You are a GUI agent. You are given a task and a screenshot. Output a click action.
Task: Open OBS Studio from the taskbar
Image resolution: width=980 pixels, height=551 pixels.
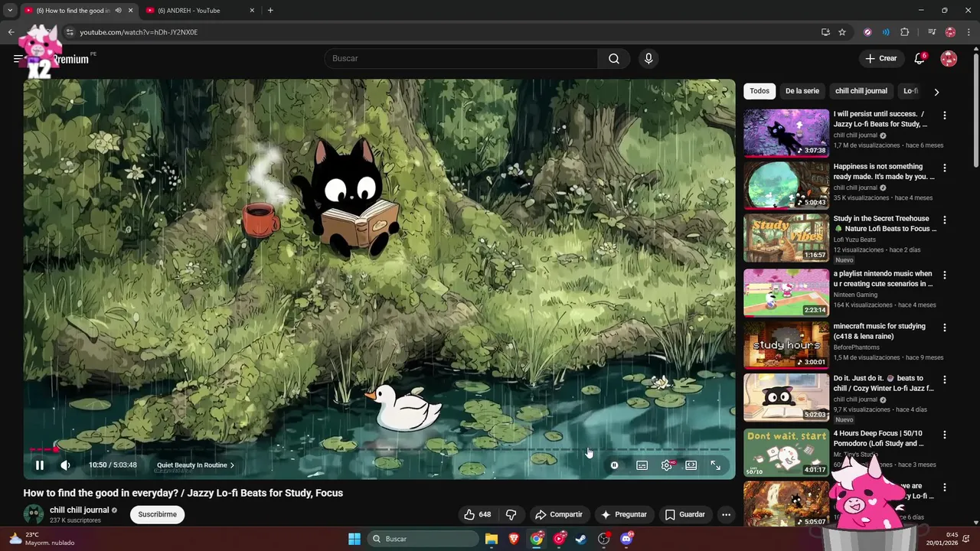click(604, 539)
